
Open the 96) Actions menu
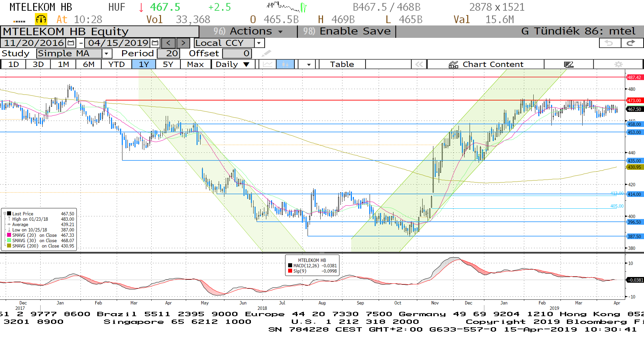248,31
